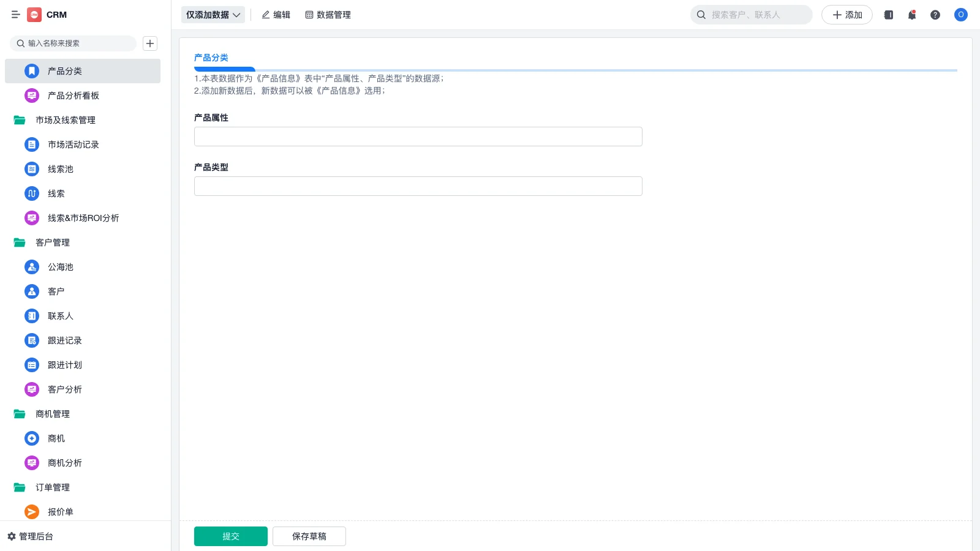Viewport: 980px width, 551px height.
Task: Click the user avatar at top right
Action: coord(960,15)
